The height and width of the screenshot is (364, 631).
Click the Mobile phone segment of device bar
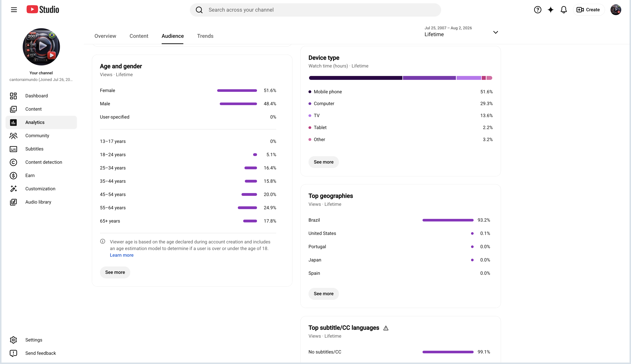point(355,78)
